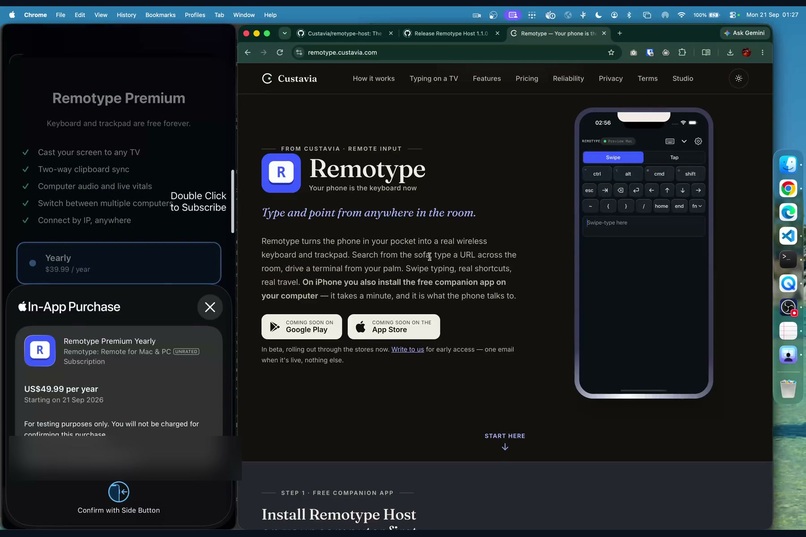Select Tap mode in phone mockup
This screenshot has width=806, height=537.
click(x=674, y=157)
